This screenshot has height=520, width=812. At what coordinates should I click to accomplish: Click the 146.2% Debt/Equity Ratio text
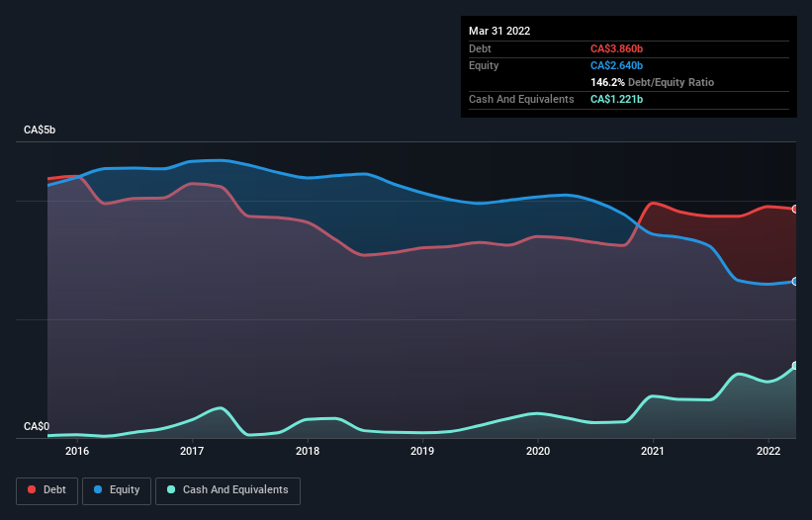[x=652, y=82]
